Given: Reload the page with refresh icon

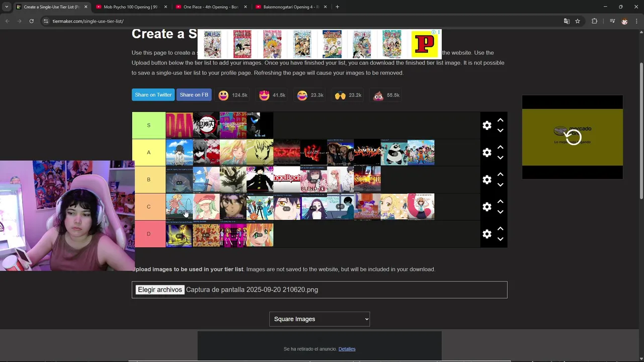Looking at the screenshot, I should [31, 21].
